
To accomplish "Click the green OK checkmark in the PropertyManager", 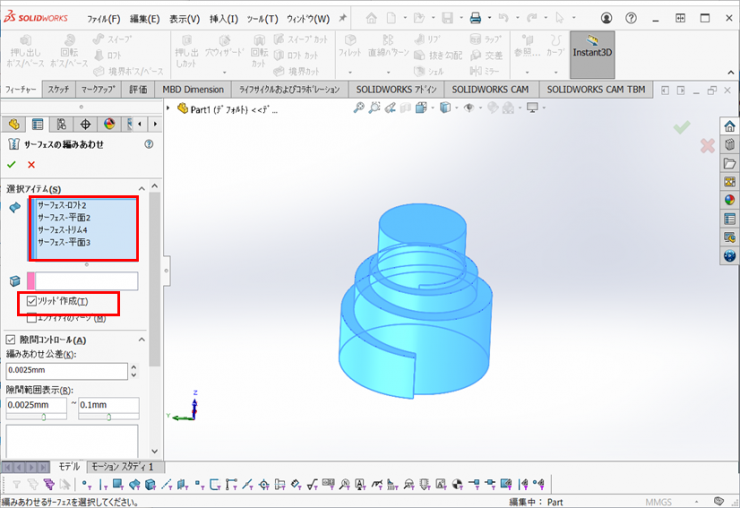I will (x=12, y=164).
